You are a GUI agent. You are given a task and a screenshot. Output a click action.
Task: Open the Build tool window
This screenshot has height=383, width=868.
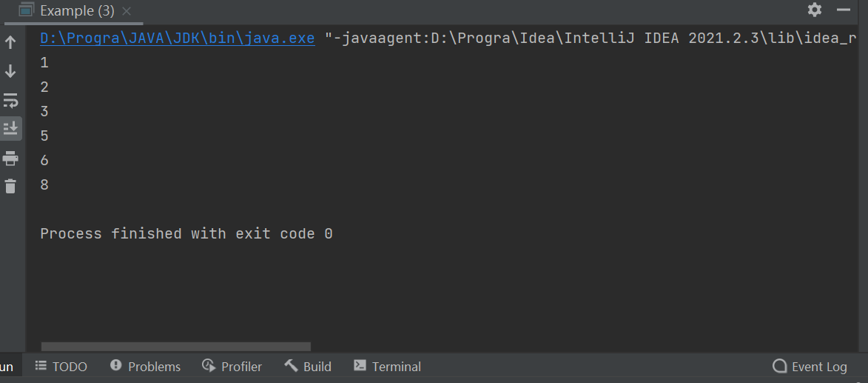[x=308, y=367]
